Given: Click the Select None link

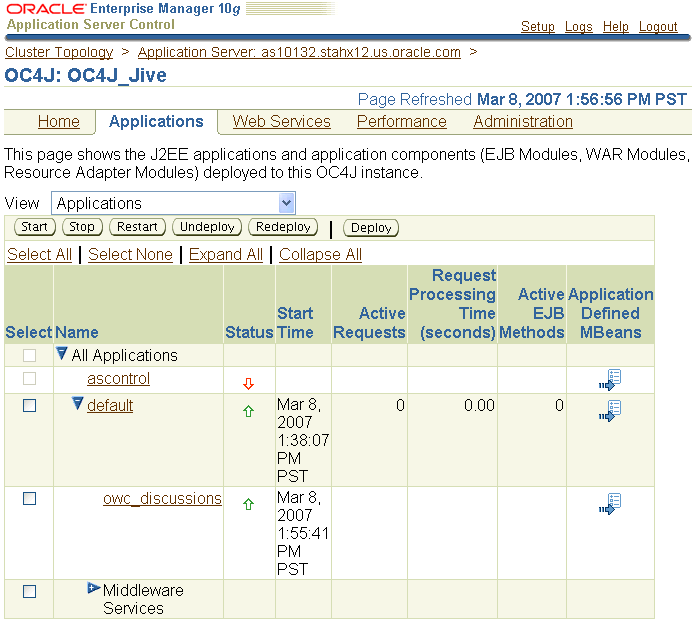Looking at the screenshot, I should (130, 254).
